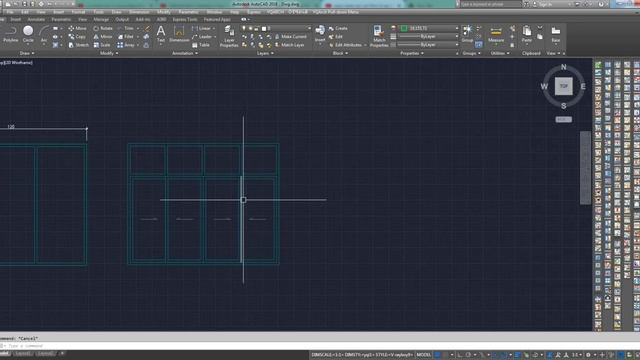The image size is (640, 360).
Task: Expand the Layers panel
Action: coord(265,53)
